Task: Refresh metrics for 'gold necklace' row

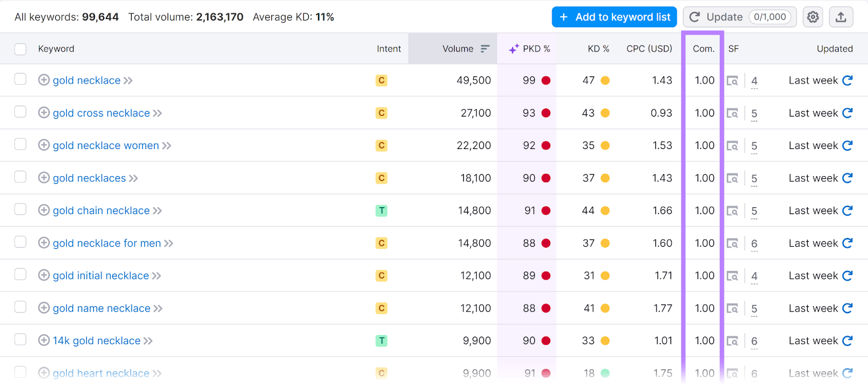Action: [848, 80]
